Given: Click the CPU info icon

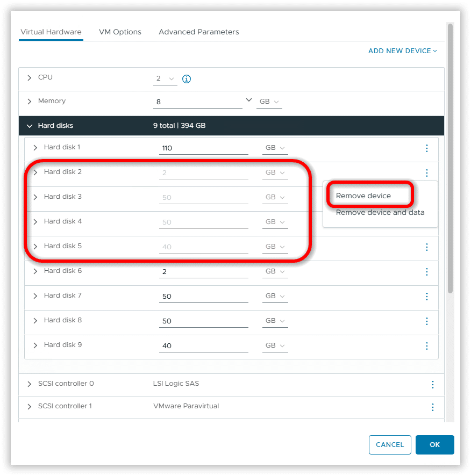Looking at the screenshot, I should [x=187, y=79].
